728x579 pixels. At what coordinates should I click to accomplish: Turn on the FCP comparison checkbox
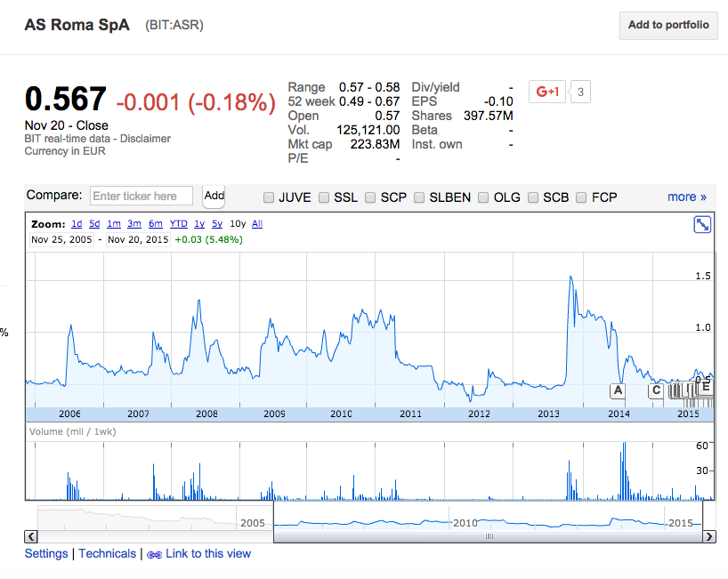tap(581, 197)
